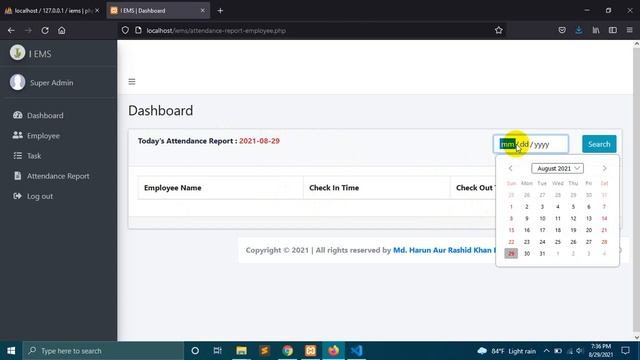Open a new browser tab
The height and width of the screenshot is (360, 640).
pos(220,11)
